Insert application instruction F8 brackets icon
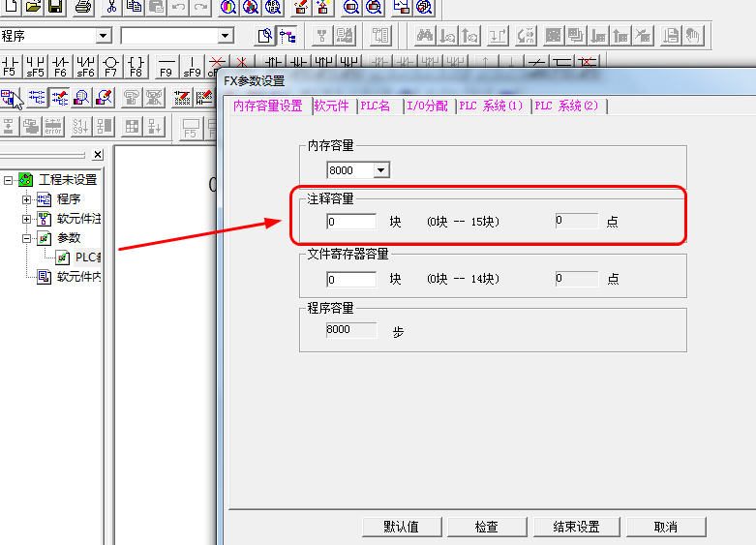 pyautogui.click(x=136, y=66)
